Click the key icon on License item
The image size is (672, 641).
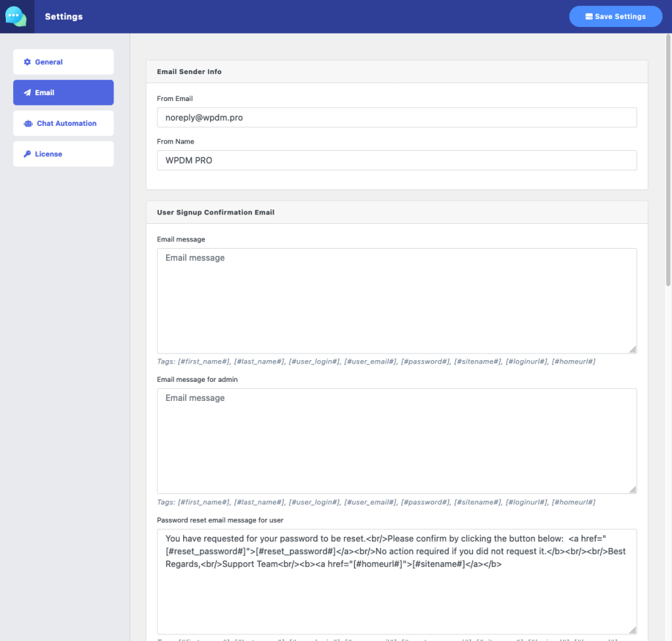(26, 154)
